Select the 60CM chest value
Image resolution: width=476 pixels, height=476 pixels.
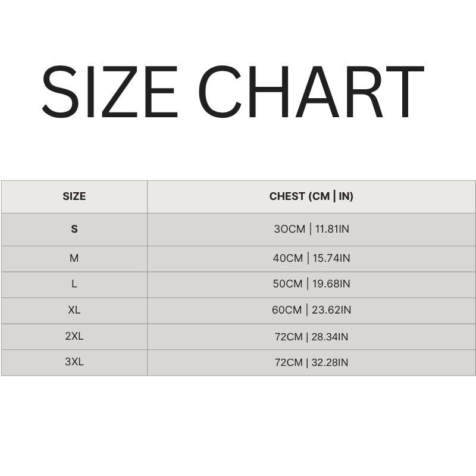[x=288, y=310]
